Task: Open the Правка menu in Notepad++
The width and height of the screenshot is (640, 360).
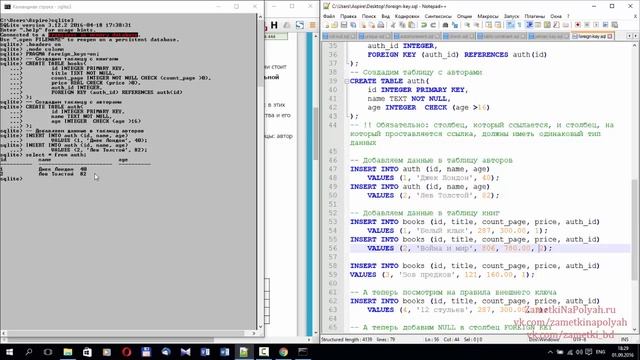Action: 348,16
